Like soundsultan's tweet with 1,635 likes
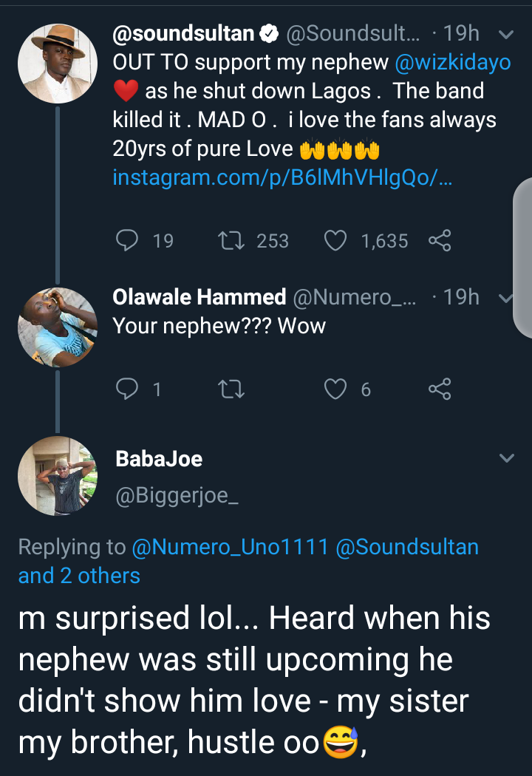 [x=335, y=240]
